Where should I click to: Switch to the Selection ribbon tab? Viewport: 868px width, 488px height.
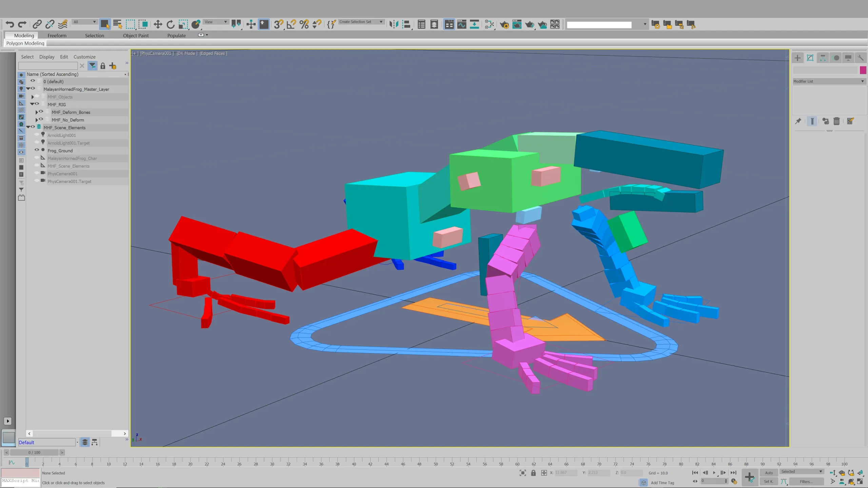click(95, 35)
